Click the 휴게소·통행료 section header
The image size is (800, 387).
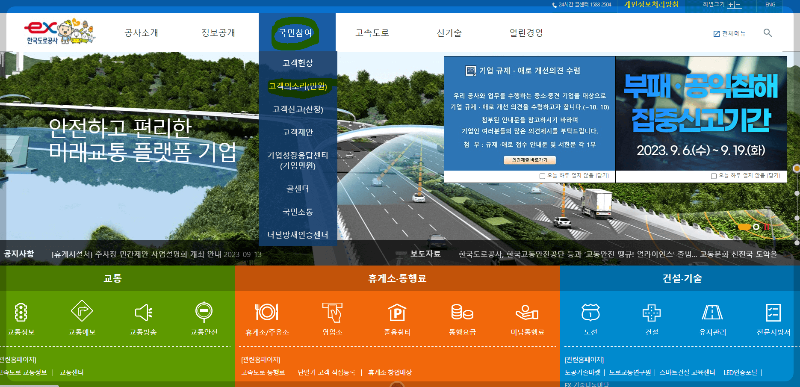pos(397,279)
